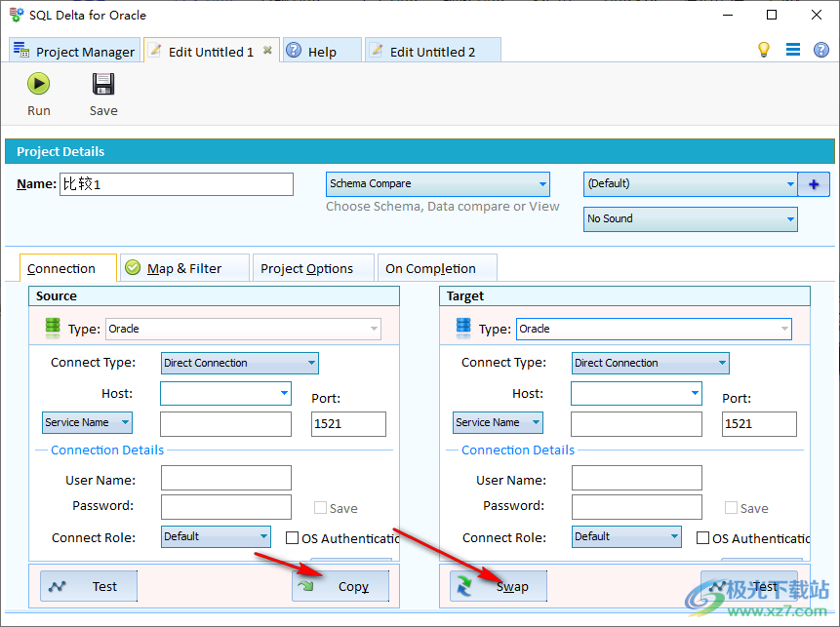Minimize the SQL Delta window
Image resolution: width=840 pixels, height=627 pixels.
click(x=728, y=15)
